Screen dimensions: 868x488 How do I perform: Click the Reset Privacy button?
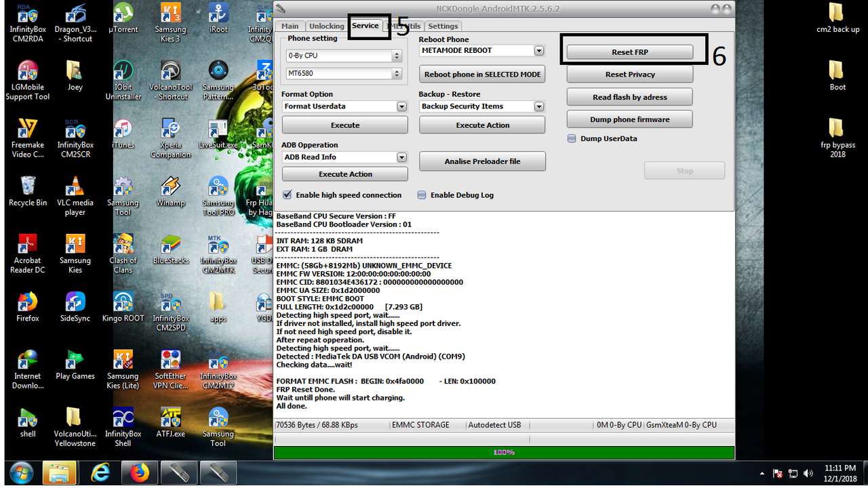[630, 75]
